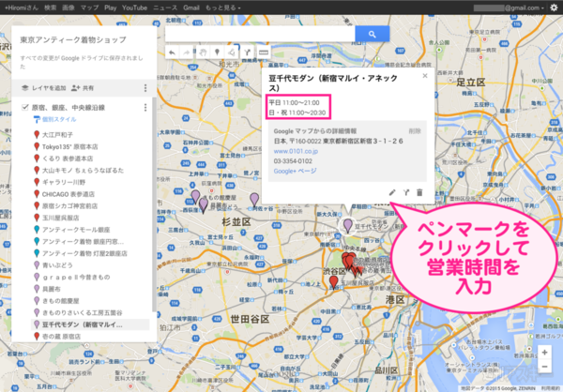Select the measure distance ruler tool
563x392 pixels.
(x=263, y=53)
